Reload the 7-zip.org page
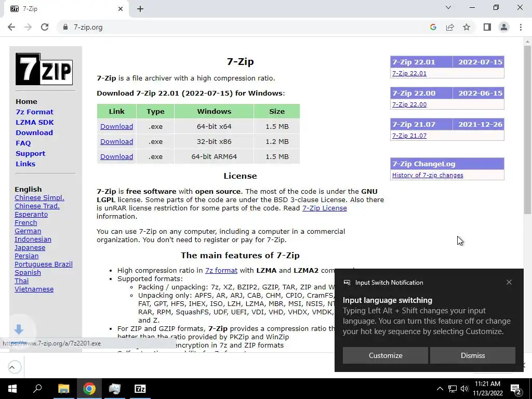Screen dimensions: 532x399 click(45, 27)
